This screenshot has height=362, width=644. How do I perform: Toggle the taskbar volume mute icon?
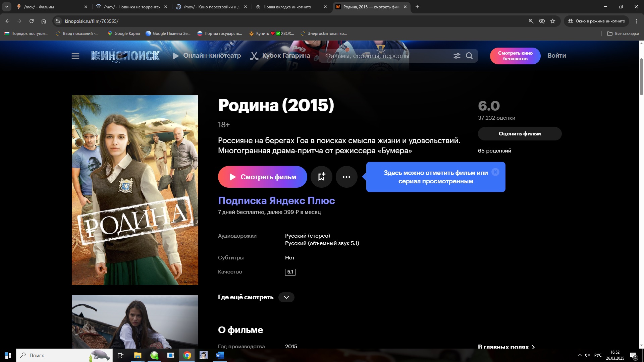588,355
